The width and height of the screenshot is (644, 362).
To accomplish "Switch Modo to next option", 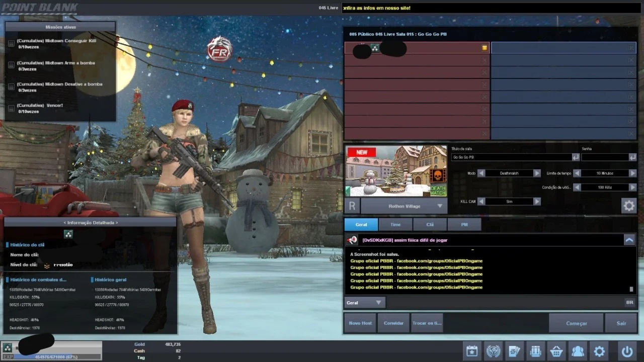I will 537,173.
